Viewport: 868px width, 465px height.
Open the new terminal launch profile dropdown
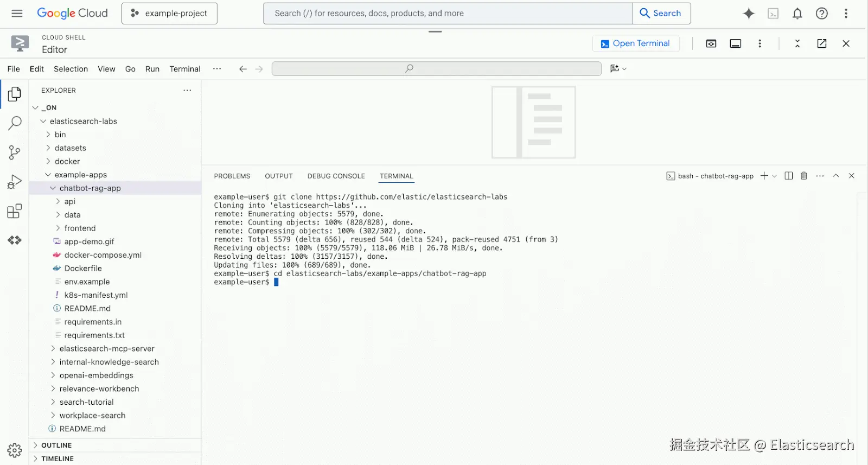click(x=774, y=176)
